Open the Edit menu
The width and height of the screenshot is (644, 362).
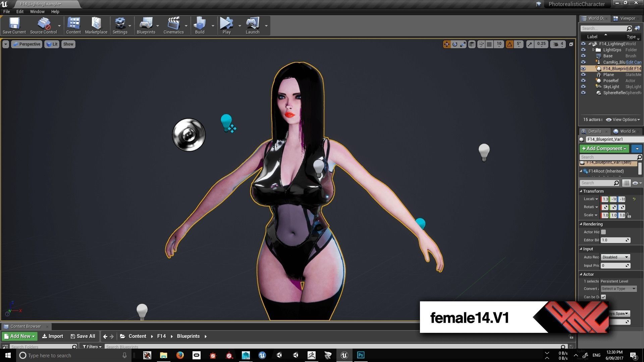tap(20, 11)
